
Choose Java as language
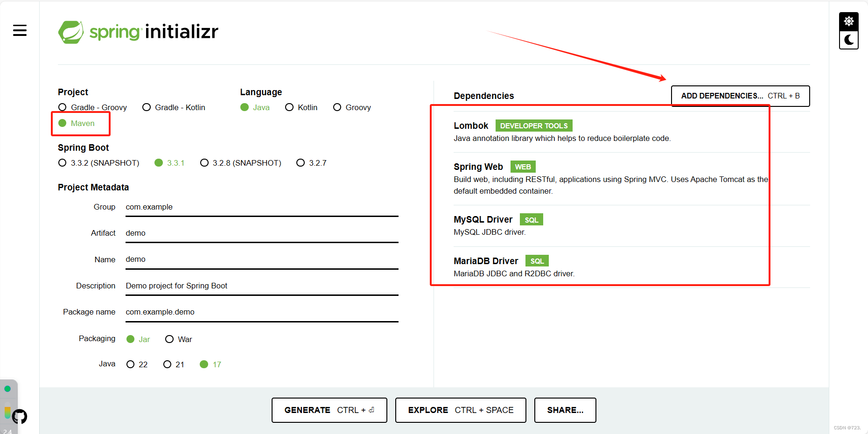pos(255,107)
